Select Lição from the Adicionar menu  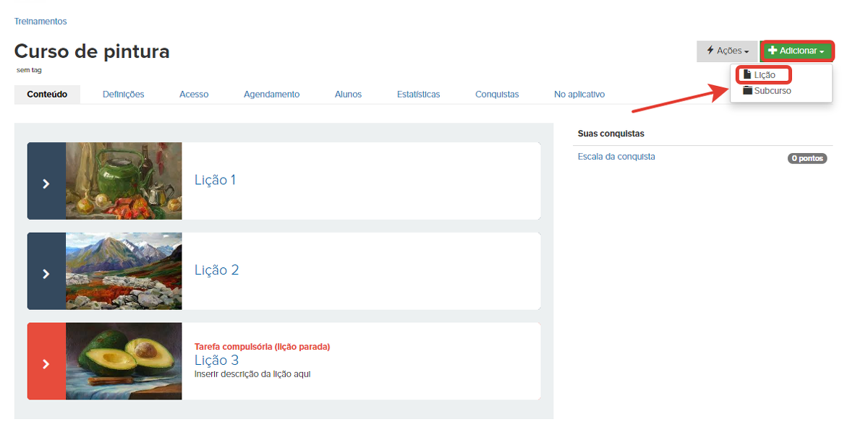[765, 75]
